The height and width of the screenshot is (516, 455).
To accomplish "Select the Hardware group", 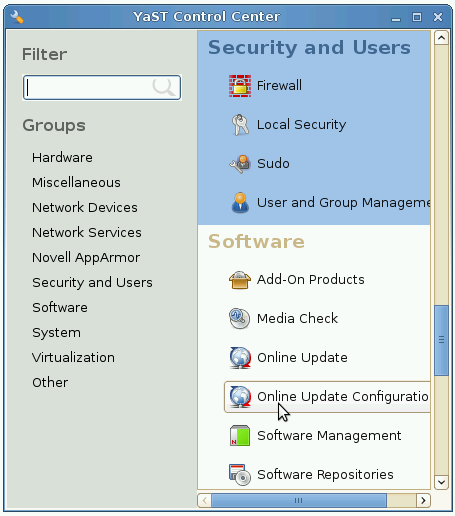I will 62,158.
